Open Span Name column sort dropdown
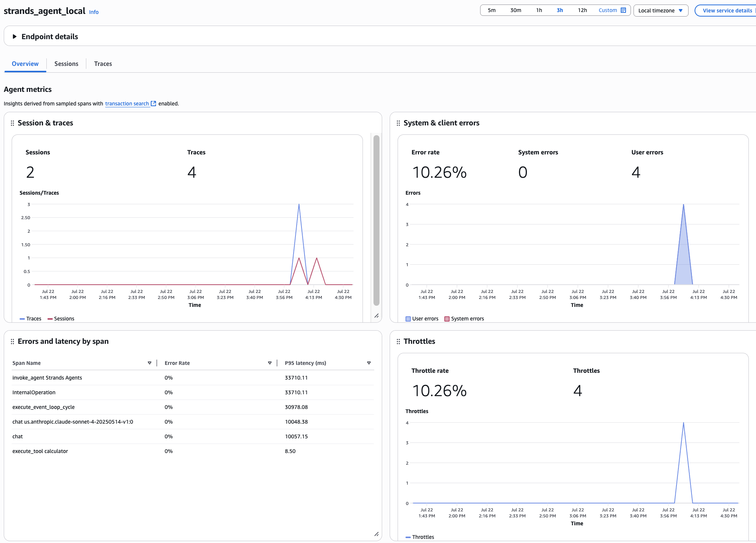Image resolution: width=756 pixels, height=543 pixels. [150, 363]
